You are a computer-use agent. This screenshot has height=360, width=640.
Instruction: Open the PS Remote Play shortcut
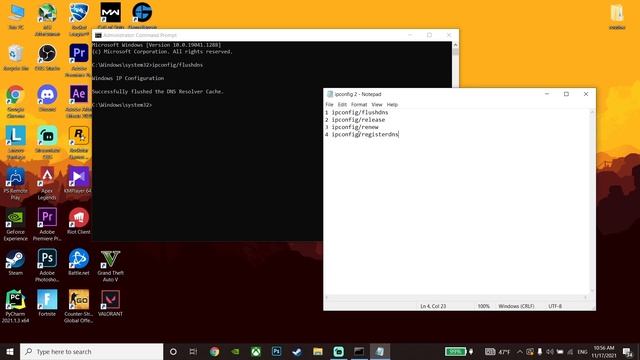click(16, 183)
